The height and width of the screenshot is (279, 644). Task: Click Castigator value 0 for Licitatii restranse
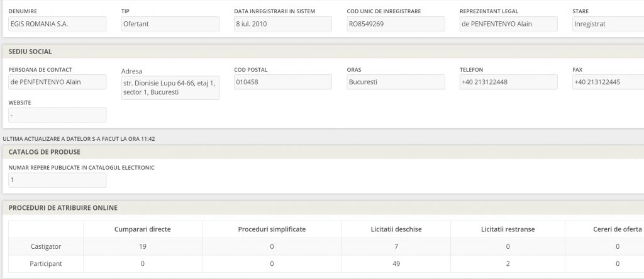[508, 246]
